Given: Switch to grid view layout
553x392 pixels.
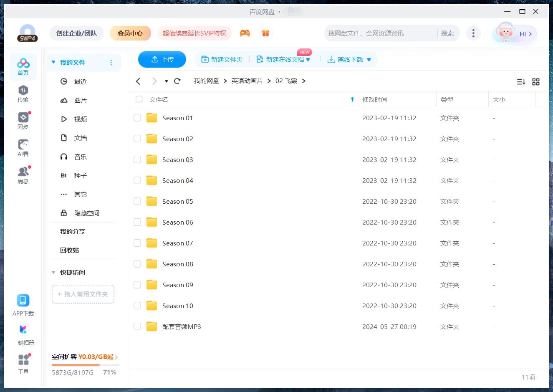Looking at the screenshot, I should tap(536, 81).
